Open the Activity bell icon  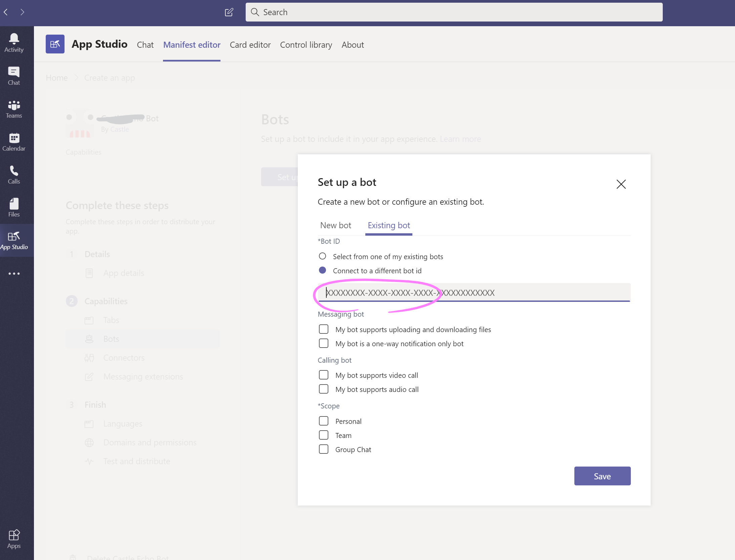pos(14,43)
